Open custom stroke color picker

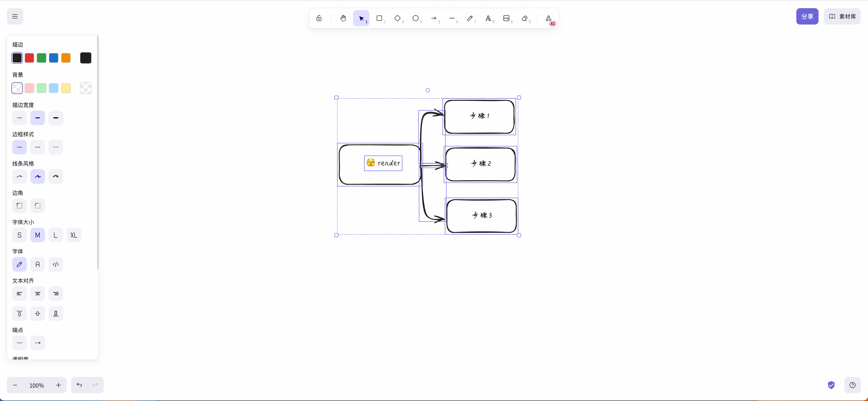86,58
